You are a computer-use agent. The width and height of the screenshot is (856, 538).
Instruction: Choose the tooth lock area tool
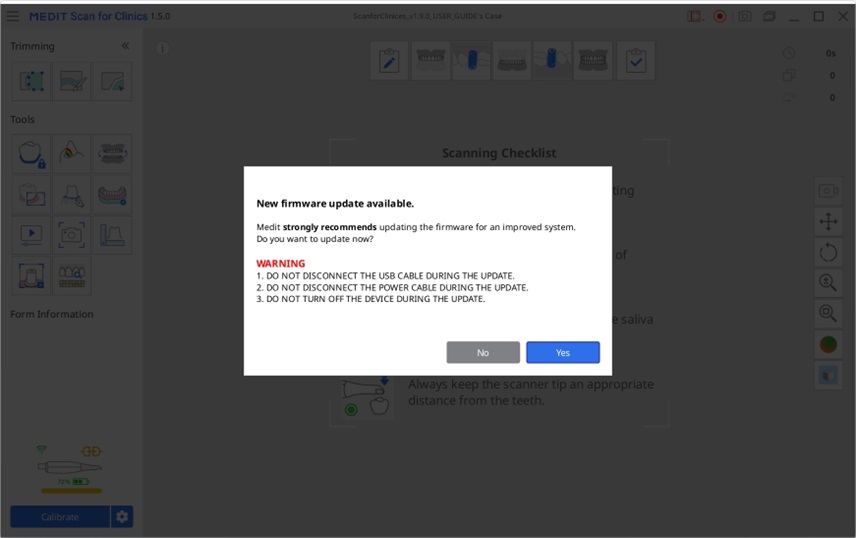(32, 154)
